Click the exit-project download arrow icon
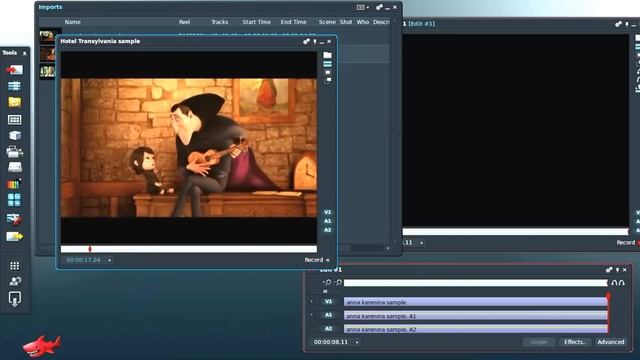Image resolution: width=640 pixels, height=360 pixels. 15,299
